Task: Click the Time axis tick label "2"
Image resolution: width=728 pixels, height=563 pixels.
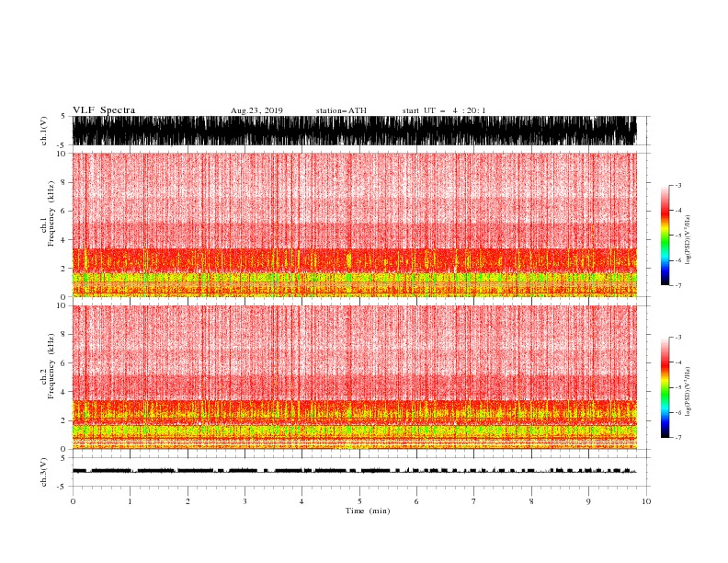Action: (188, 502)
